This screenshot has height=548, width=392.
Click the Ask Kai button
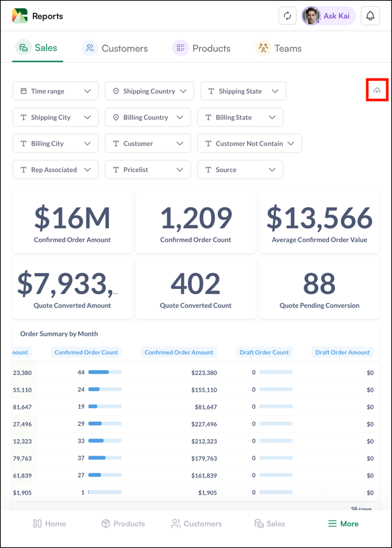(x=329, y=16)
